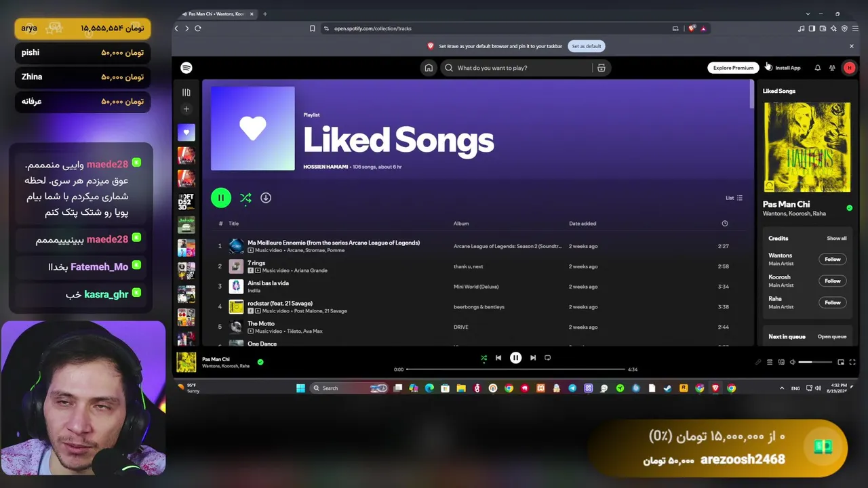The image size is (868, 488).
Task: Open the Brave tab search dropdown arrow
Action: pos(808,14)
